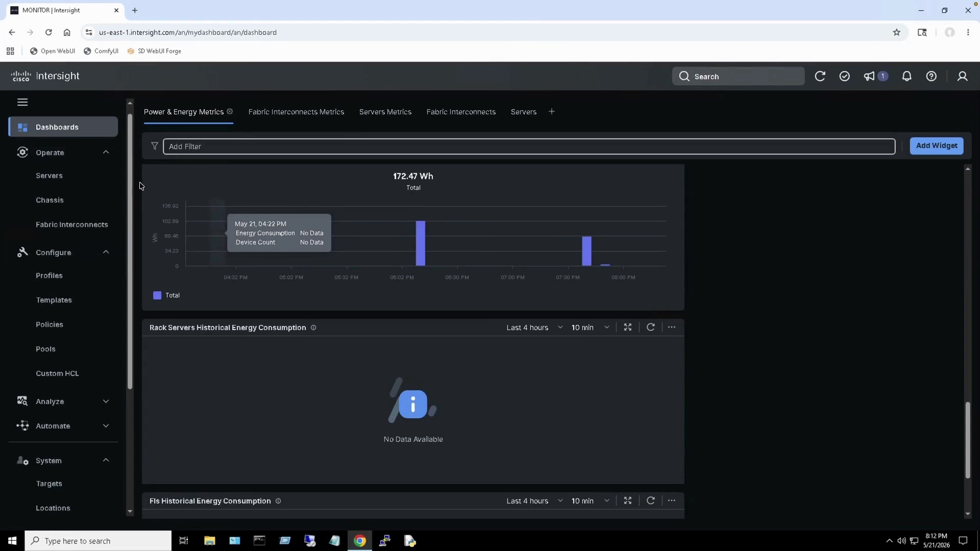
Task: Collapse the System section
Action: point(106,461)
